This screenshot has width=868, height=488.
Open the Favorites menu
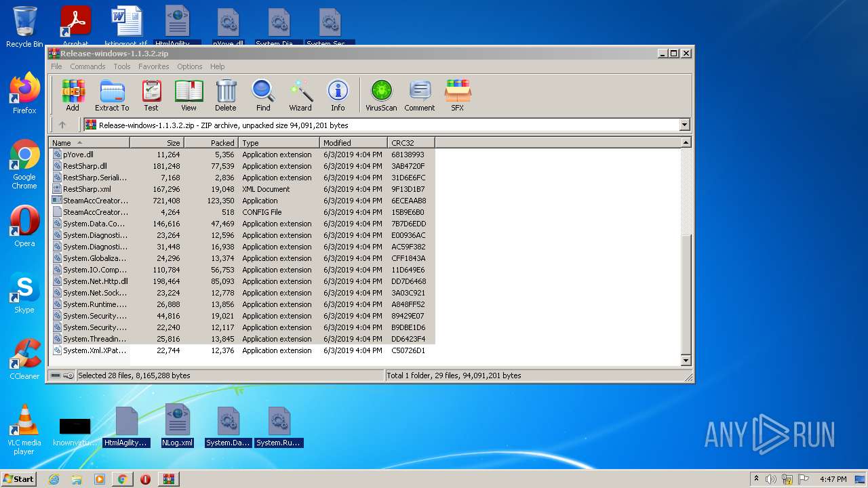(154, 66)
